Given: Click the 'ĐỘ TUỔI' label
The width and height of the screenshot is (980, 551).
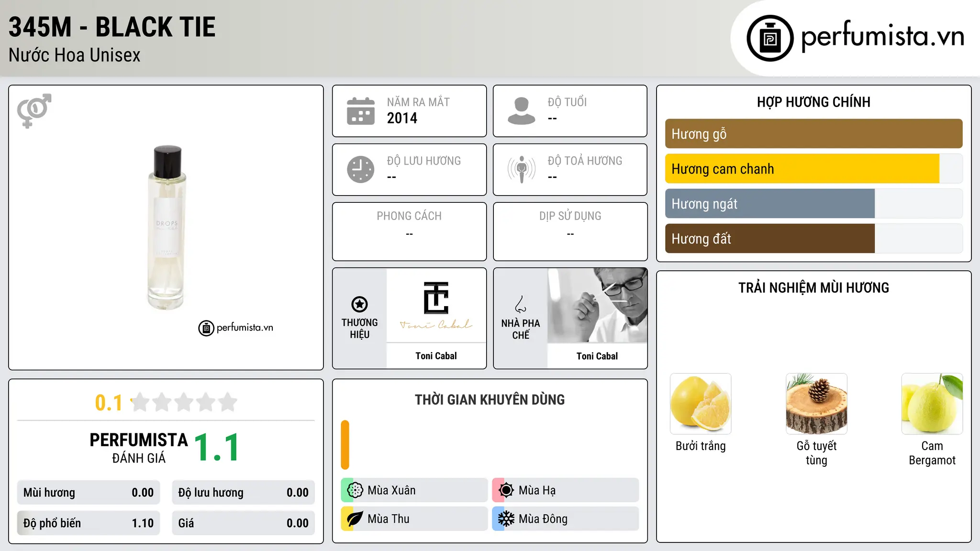Looking at the screenshot, I should coord(567,102).
